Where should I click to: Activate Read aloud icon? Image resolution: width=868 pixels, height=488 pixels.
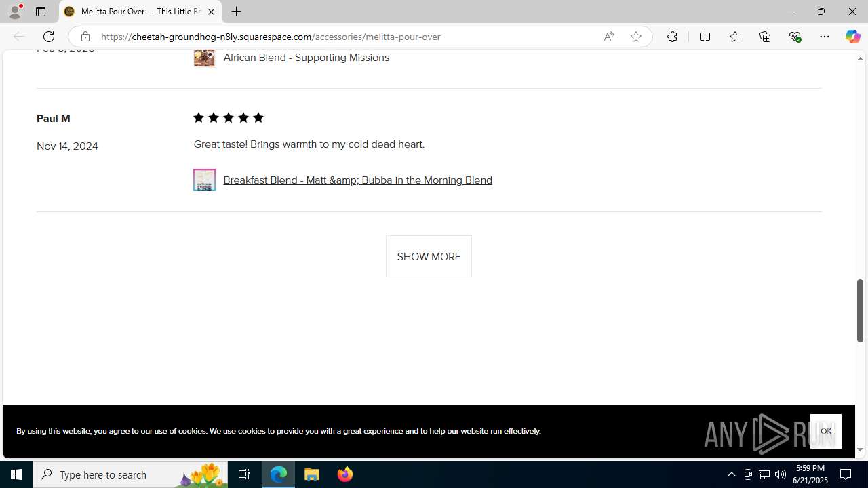[609, 37]
